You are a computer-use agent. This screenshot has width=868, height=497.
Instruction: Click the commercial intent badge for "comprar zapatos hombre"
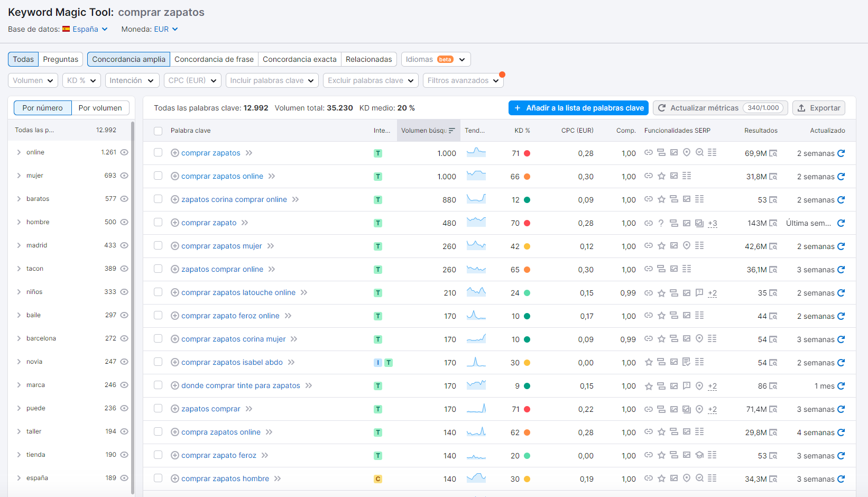point(377,478)
